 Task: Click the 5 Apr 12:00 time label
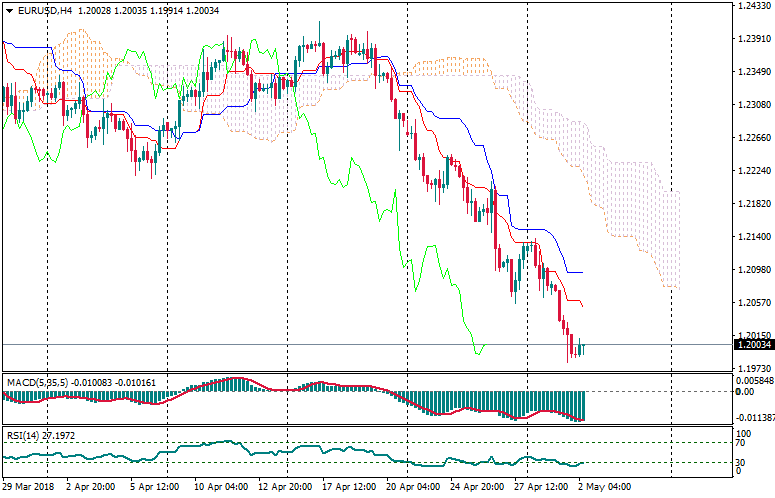point(156,487)
